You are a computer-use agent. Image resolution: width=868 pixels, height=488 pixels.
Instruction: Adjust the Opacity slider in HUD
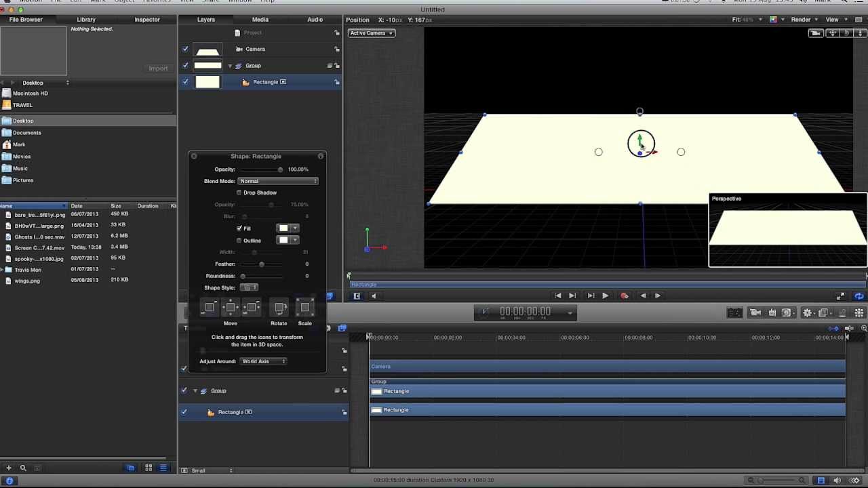click(x=261, y=169)
